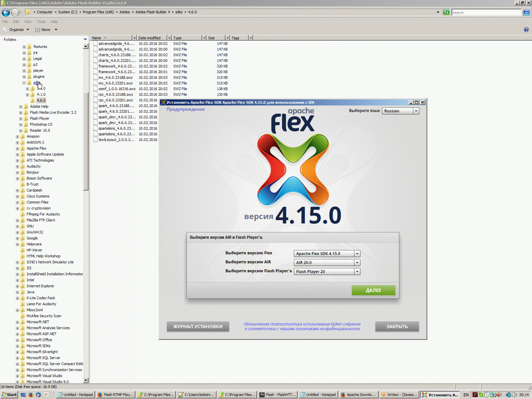Open the Flash Player 20 version dropdown
Viewport: 532px width, 399px height.
(327, 272)
